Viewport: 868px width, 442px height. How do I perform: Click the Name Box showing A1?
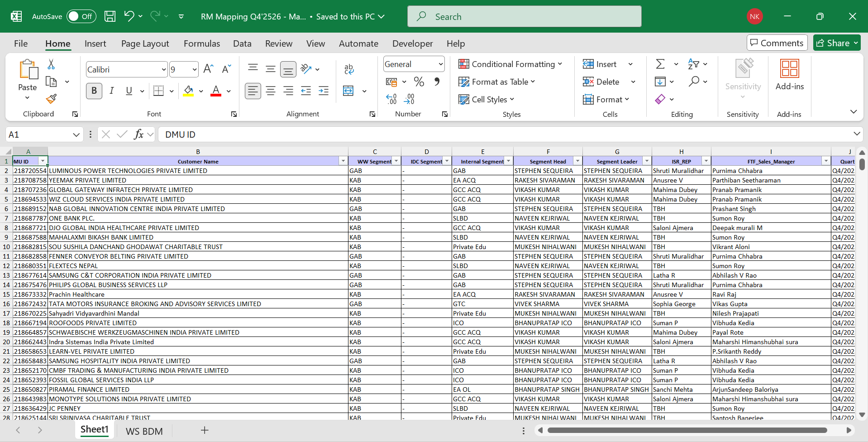38,135
